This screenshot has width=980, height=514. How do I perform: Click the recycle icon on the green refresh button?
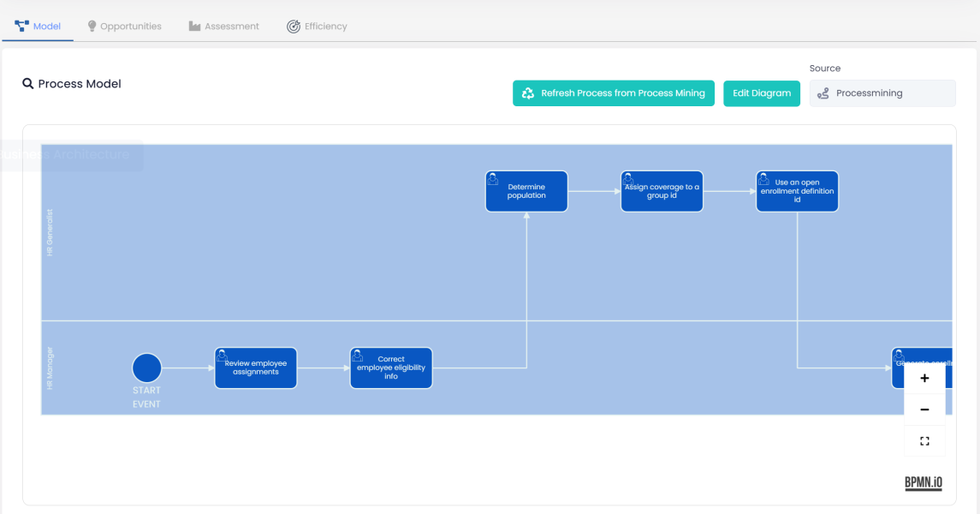527,93
